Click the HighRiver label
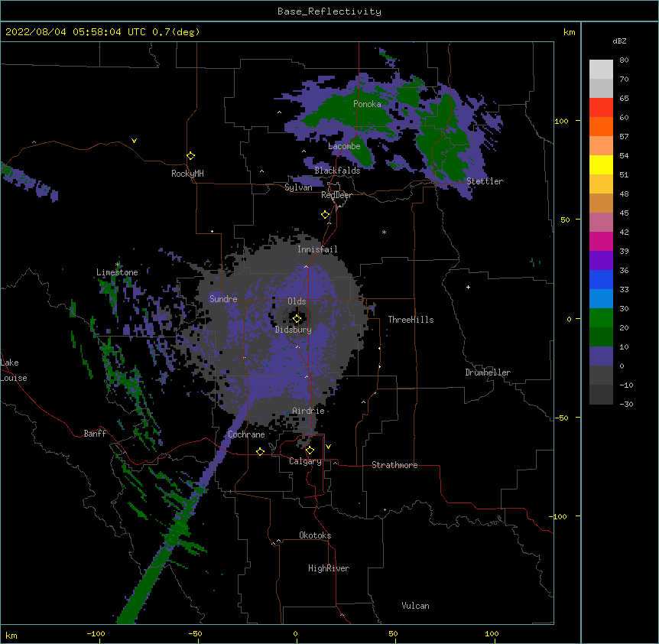Screen dimensions: 659x644 coord(329,568)
